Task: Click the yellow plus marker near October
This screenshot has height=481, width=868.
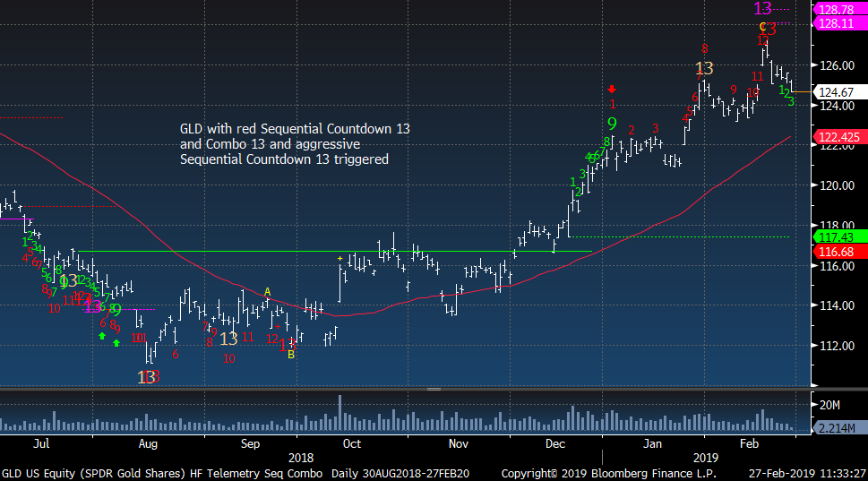Action: 339,259
